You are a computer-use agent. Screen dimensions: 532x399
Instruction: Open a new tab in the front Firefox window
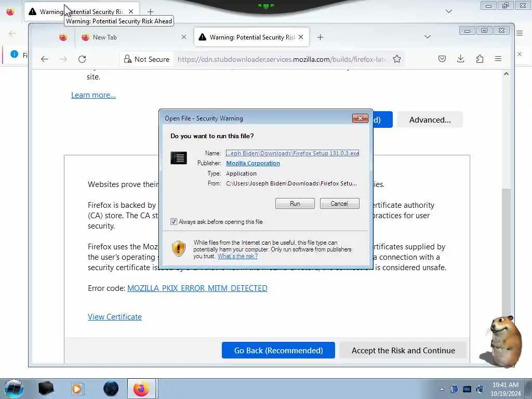coord(320,37)
